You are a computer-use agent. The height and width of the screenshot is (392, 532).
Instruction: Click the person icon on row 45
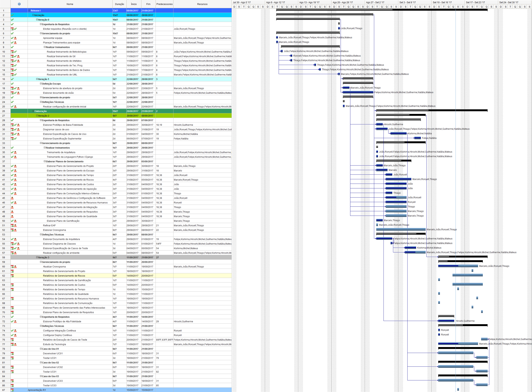tap(12, 198)
